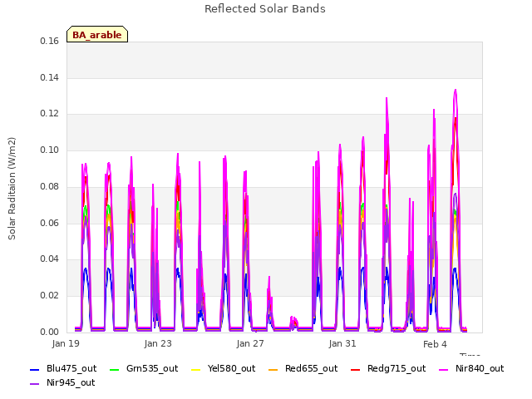Click the 0.08 y-axis tick label
Viewport: 532px width, 399px height.
click(x=50, y=186)
